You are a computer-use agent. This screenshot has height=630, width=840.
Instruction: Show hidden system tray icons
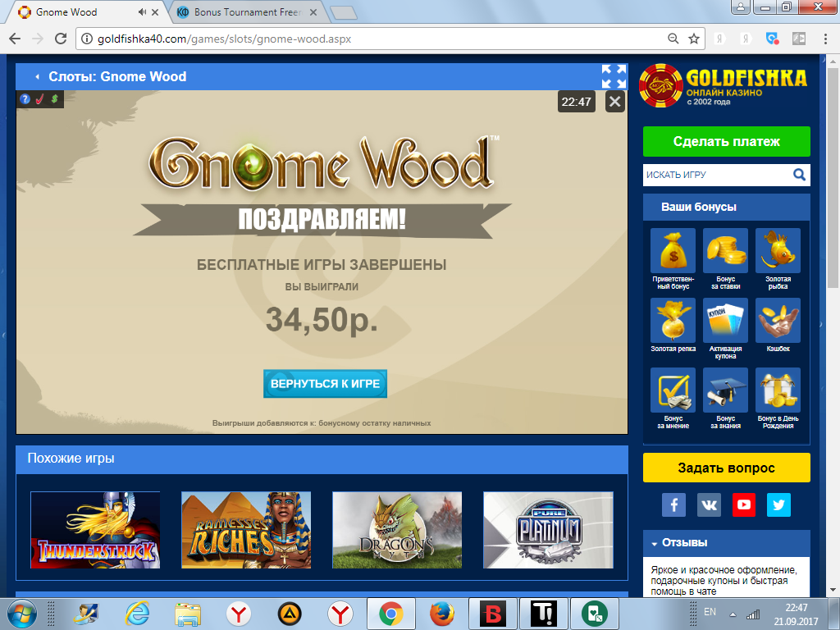[733, 614]
